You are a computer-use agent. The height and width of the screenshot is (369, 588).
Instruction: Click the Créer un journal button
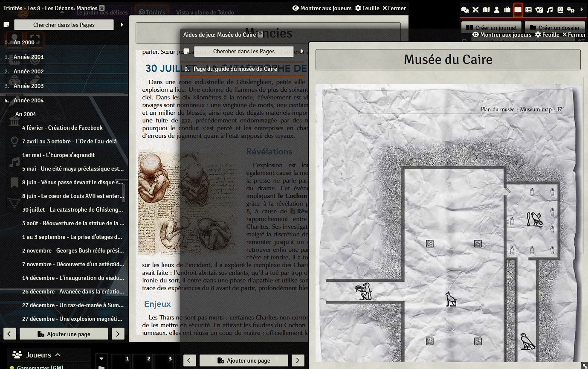click(492, 28)
